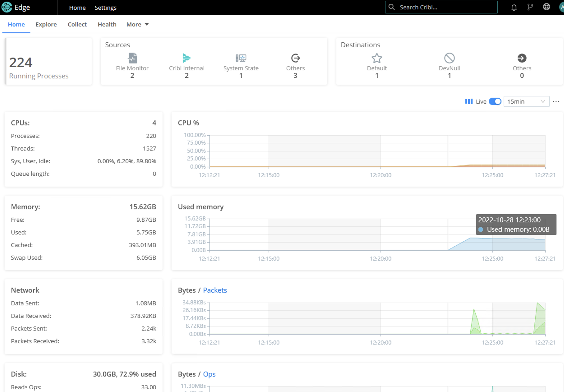Open the Cribl Internal source icon

(x=187, y=58)
